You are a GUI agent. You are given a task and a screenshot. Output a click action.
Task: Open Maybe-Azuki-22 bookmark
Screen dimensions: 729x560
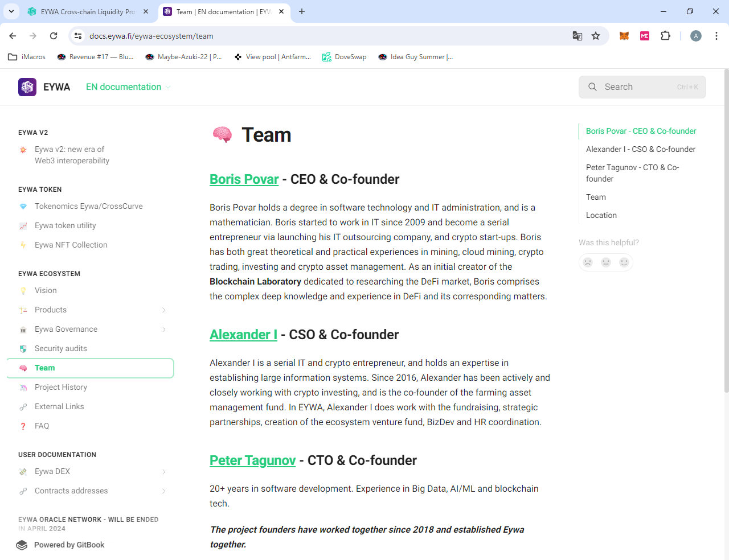point(183,57)
